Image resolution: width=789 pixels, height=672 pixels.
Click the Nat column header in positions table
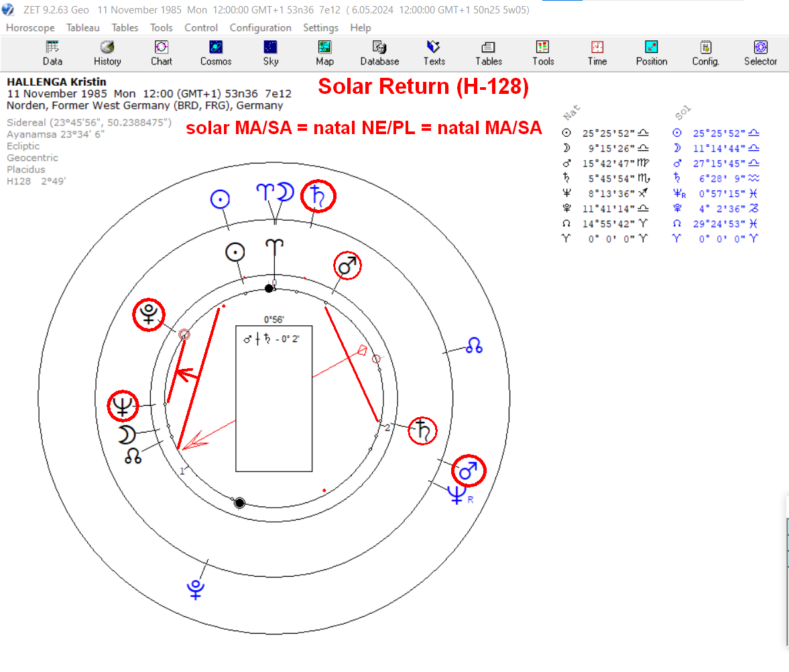pos(571,112)
